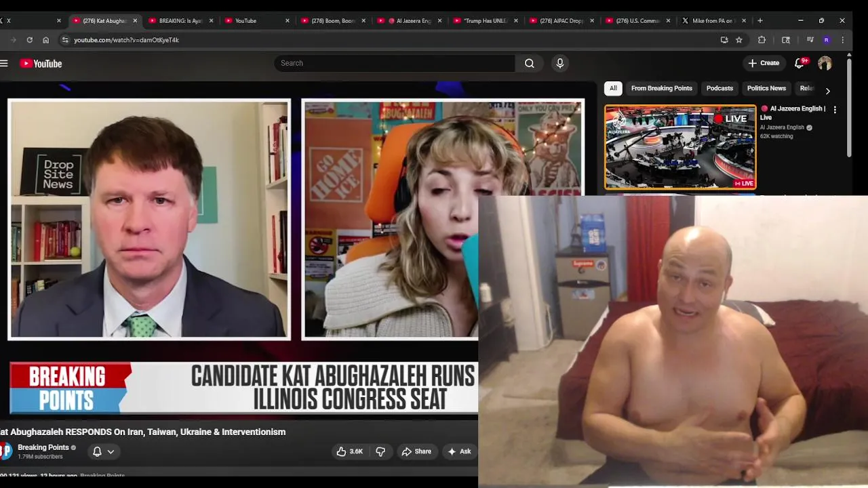Reload the page with the refresh button
Screen dimensions: 868x488
pos(29,40)
